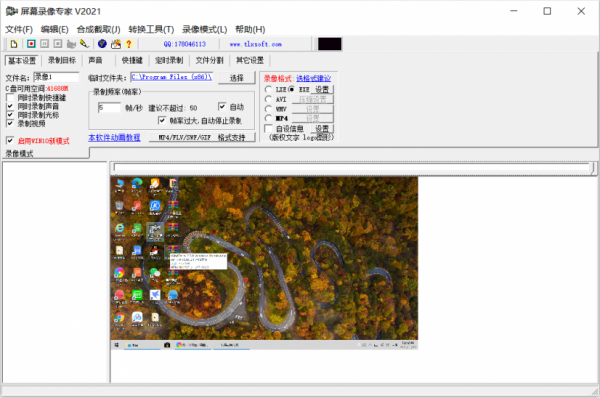Switch to the 文件分割 tab
The height and width of the screenshot is (398, 600).
coord(209,60)
